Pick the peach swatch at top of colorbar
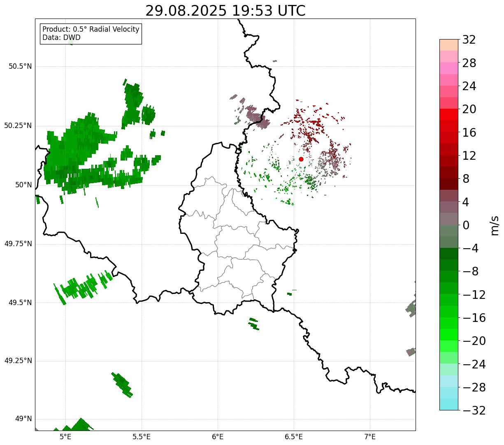This screenshot has width=504, height=445. click(448, 45)
